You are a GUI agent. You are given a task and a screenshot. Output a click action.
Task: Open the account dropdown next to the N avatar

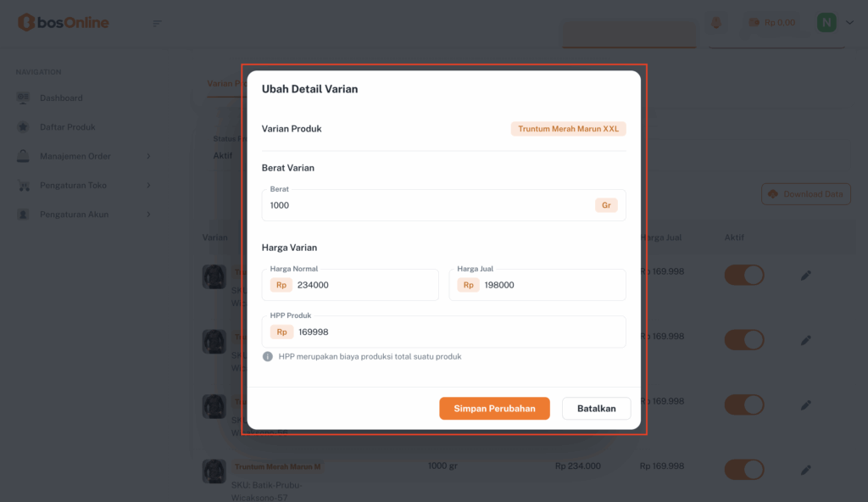pyautogui.click(x=849, y=23)
